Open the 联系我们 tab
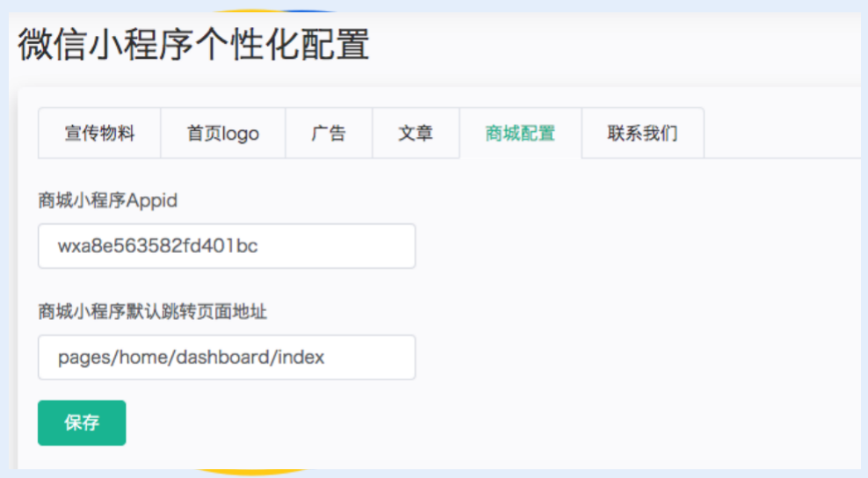The image size is (868, 478). pyautogui.click(x=643, y=134)
